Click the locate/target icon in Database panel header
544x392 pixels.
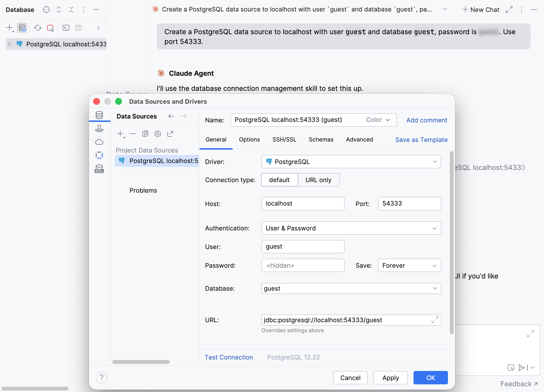(x=46, y=10)
